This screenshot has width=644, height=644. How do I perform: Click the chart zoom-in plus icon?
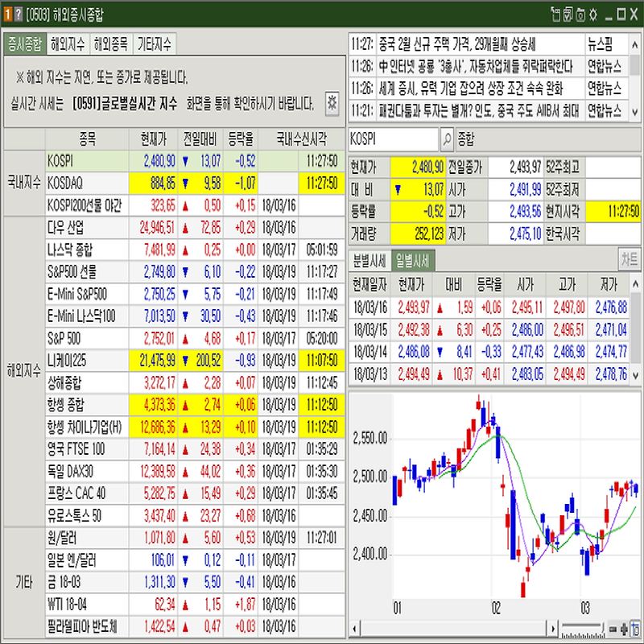624,628
